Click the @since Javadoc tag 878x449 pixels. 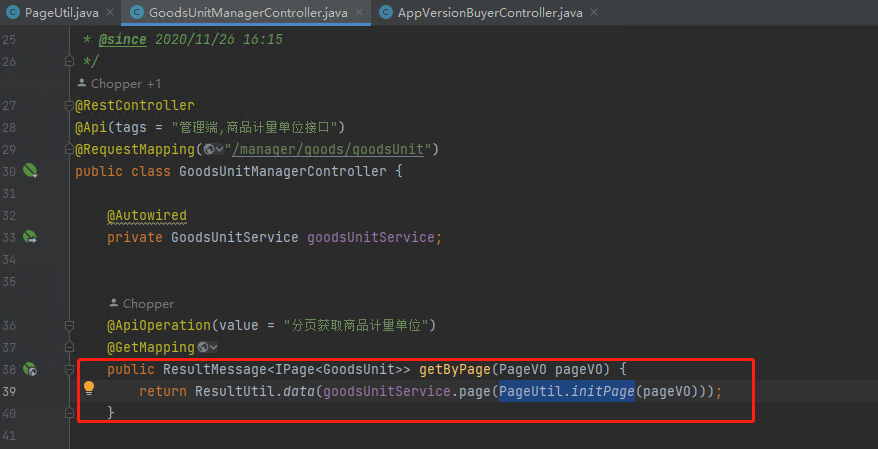pyautogui.click(x=123, y=39)
